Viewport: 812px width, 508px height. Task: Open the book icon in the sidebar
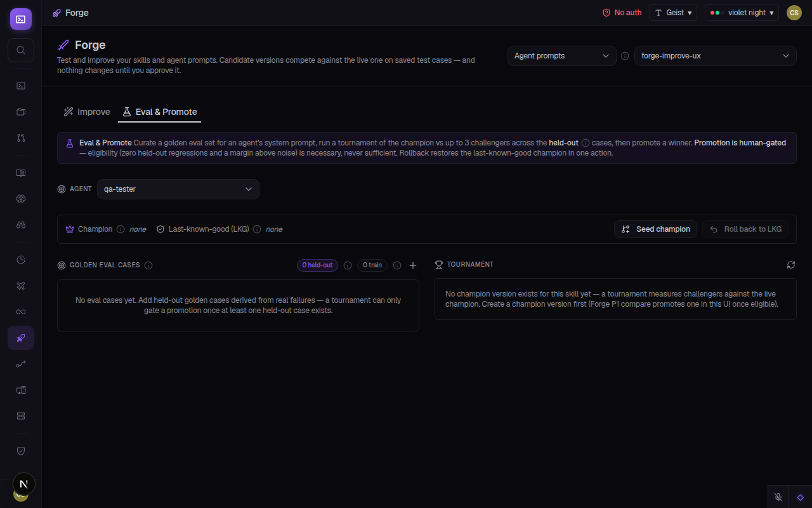(21, 173)
